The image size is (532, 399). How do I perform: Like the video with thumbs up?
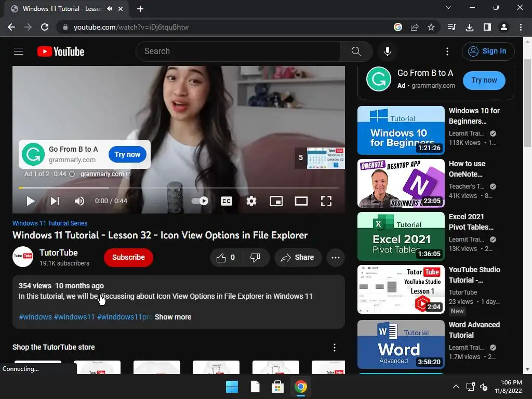(225, 258)
